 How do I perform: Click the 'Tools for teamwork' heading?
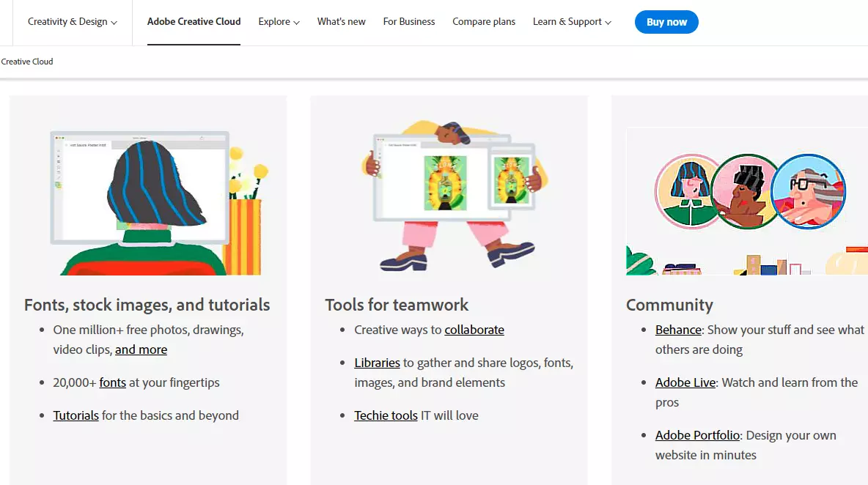tap(397, 305)
